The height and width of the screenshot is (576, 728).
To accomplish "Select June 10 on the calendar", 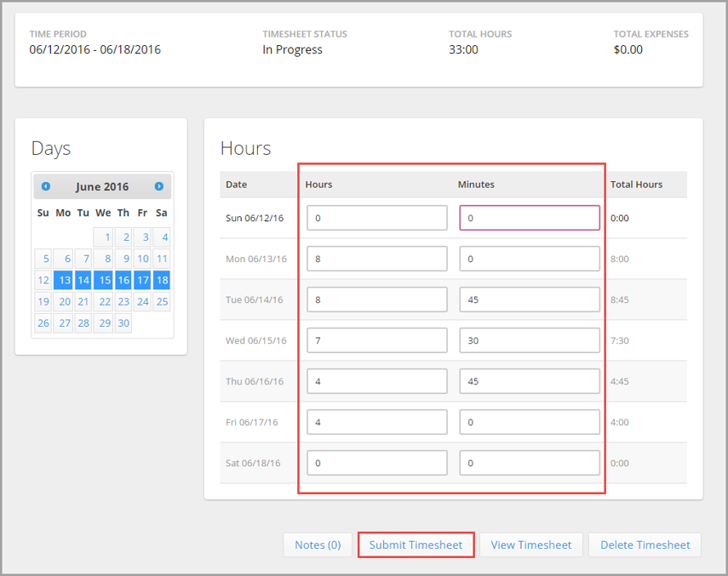I will point(142,259).
